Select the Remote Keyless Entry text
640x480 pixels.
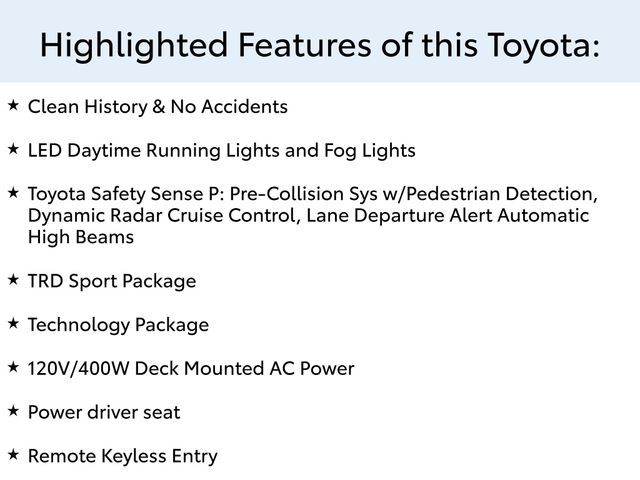point(122,456)
